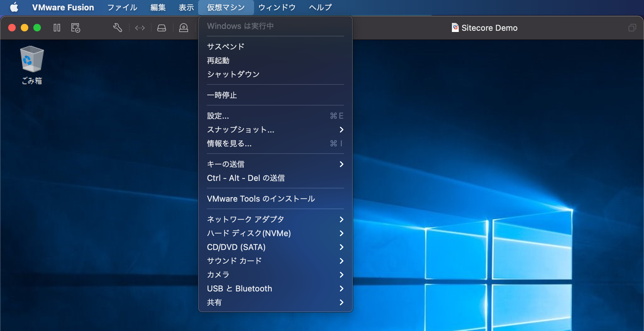644x331 pixels.
Task: Click the Sitecore Demo window title text
Action: point(489,28)
